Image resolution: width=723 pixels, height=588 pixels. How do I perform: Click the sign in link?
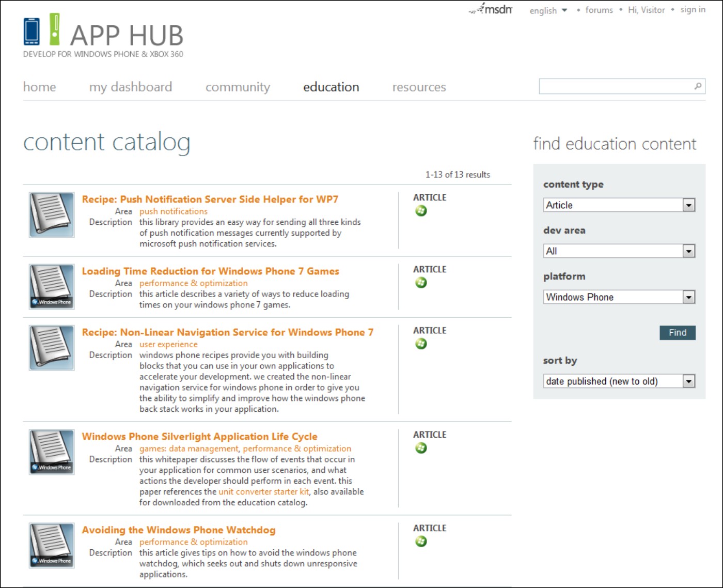coord(693,9)
